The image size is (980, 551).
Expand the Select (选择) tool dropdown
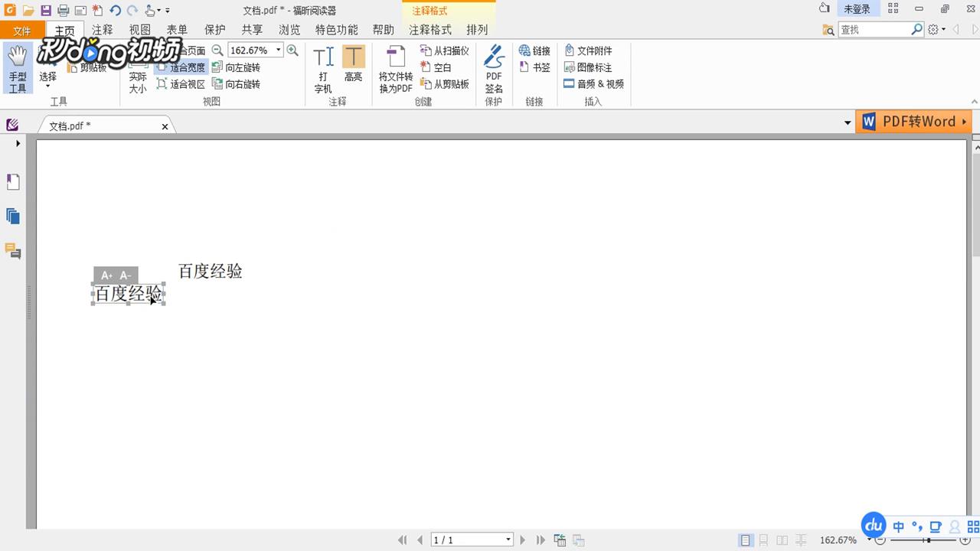(x=47, y=86)
